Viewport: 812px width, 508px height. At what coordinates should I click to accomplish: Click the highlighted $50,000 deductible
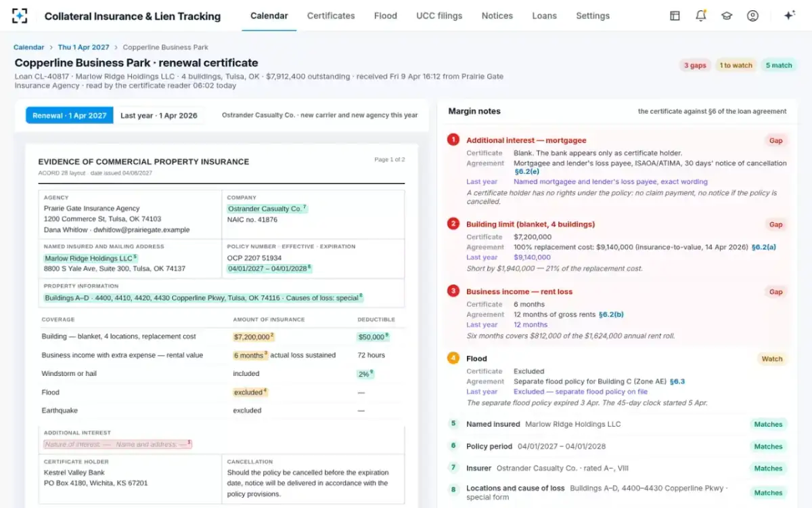pyautogui.click(x=374, y=337)
